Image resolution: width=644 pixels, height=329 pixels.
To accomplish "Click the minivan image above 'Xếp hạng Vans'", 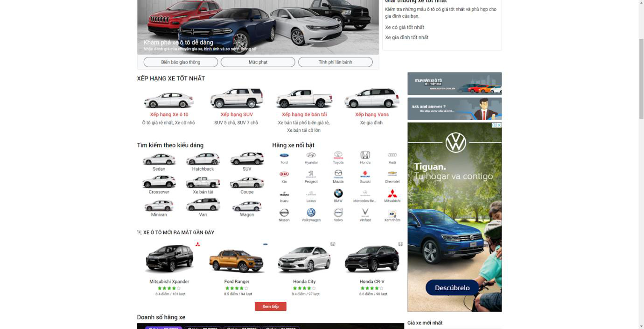I will (x=372, y=98).
